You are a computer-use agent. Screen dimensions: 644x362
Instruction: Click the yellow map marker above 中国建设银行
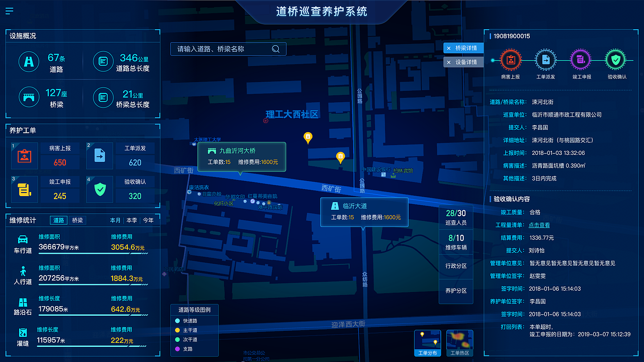coord(341,158)
